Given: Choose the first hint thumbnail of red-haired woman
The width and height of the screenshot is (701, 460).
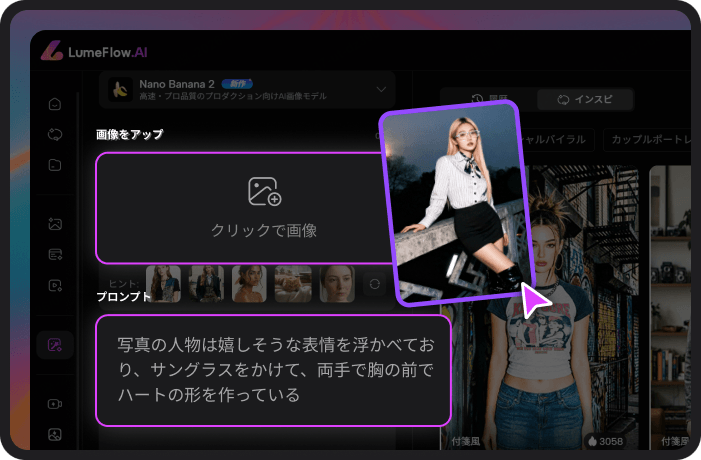Looking at the screenshot, I should coord(163,284).
